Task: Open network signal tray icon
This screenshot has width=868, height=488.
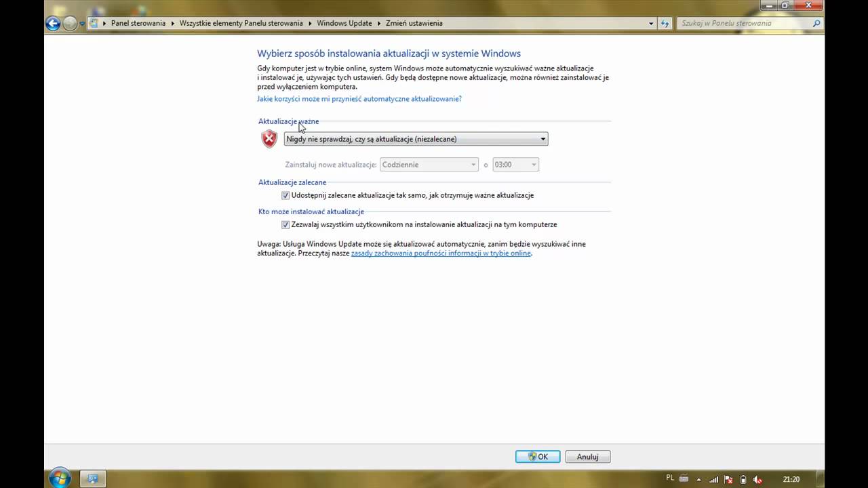Action: pos(713,480)
